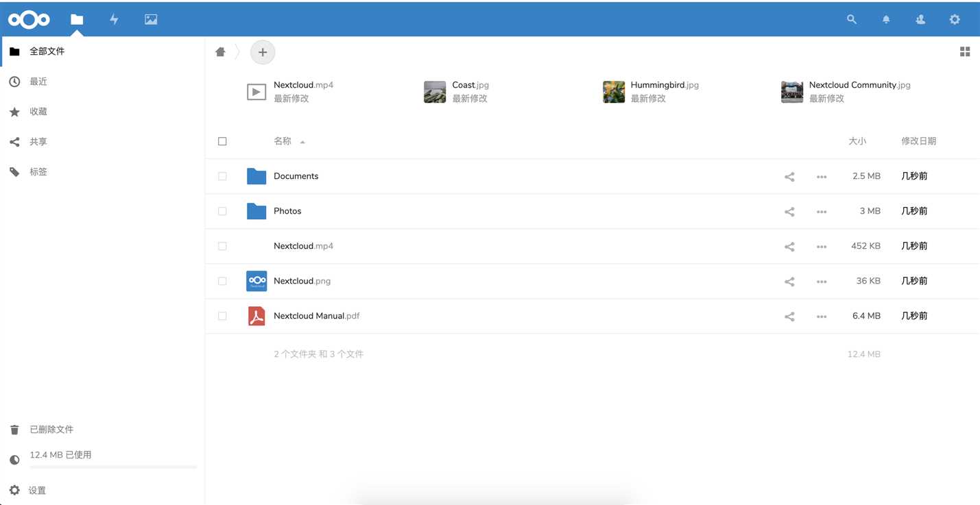Share the Nextcloud.png file
Viewport: 980px width, 505px height.
(x=789, y=282)
